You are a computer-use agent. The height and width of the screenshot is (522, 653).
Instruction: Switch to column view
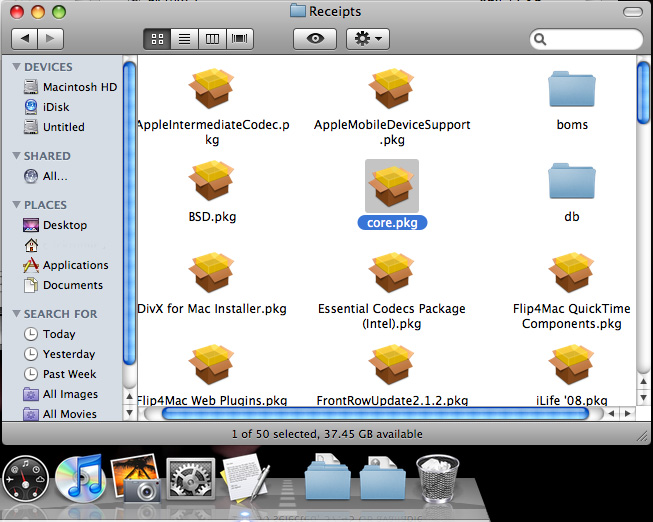[x=212, y=39]
